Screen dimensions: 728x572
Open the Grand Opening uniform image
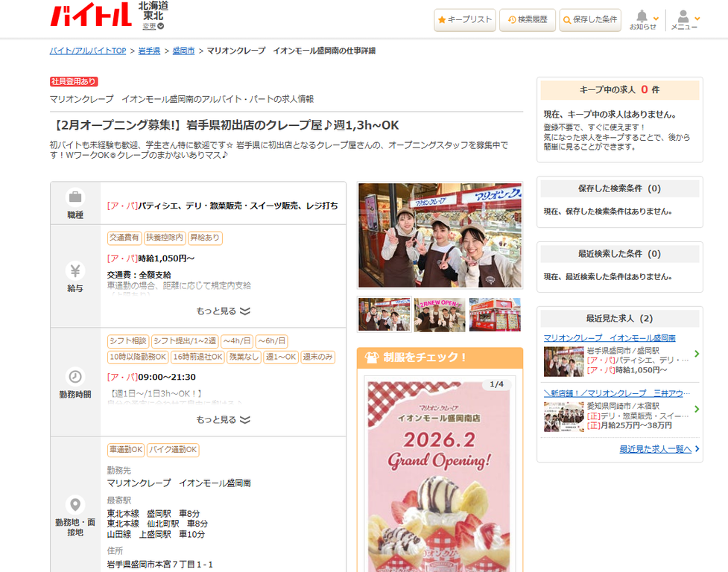439,477
